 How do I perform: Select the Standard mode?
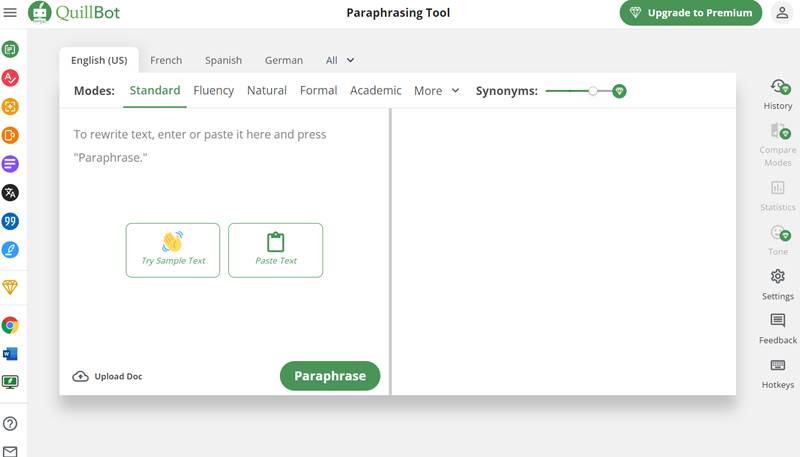(155, 91)
